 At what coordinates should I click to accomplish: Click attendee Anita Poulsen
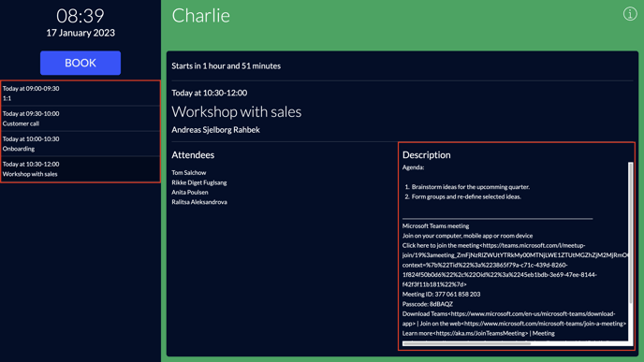[x=190, y=192]
